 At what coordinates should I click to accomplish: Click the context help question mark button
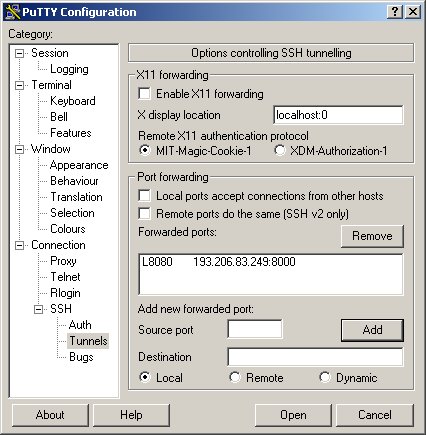395,12
